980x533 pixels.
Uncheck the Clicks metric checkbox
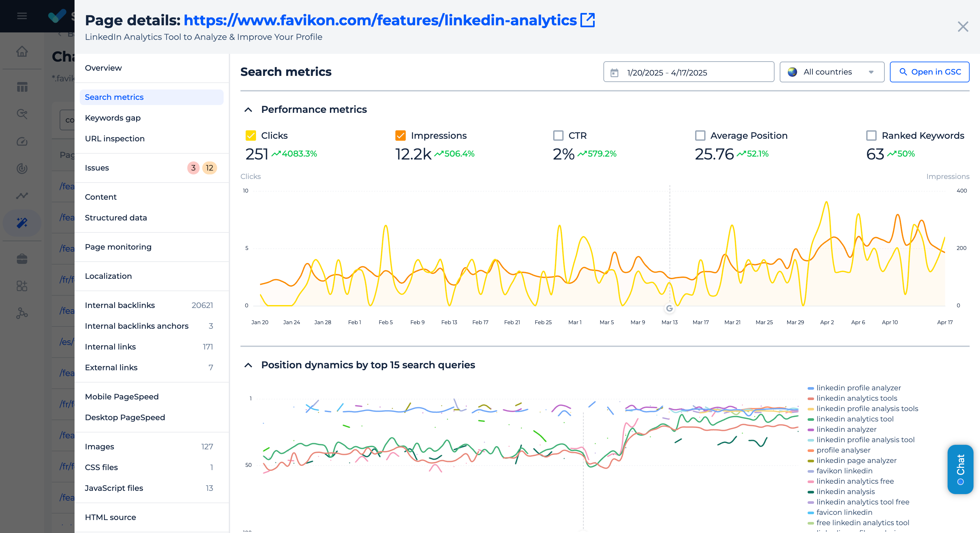(251, 136)
